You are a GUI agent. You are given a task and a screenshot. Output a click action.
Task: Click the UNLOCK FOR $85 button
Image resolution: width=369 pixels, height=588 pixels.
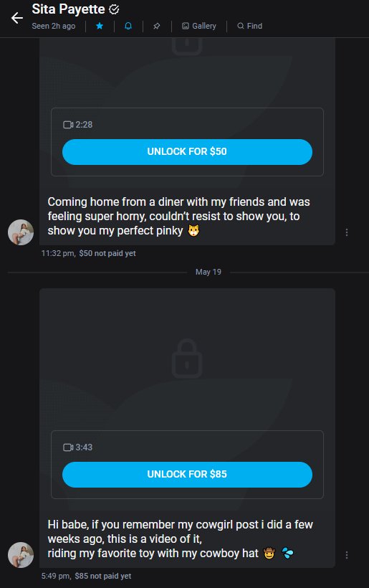pos(187,474)
